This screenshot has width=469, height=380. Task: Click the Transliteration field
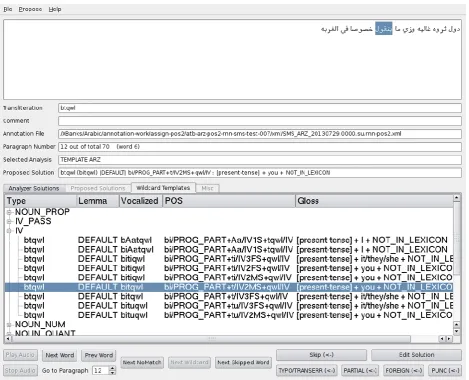click(x=260, y=108)
